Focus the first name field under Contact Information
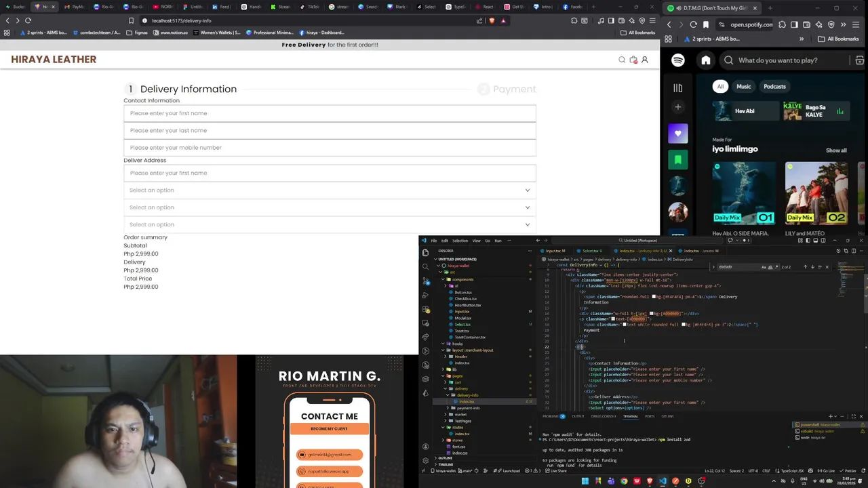The width and height of the screenshot is (868, 488). [x=330, y=113]
